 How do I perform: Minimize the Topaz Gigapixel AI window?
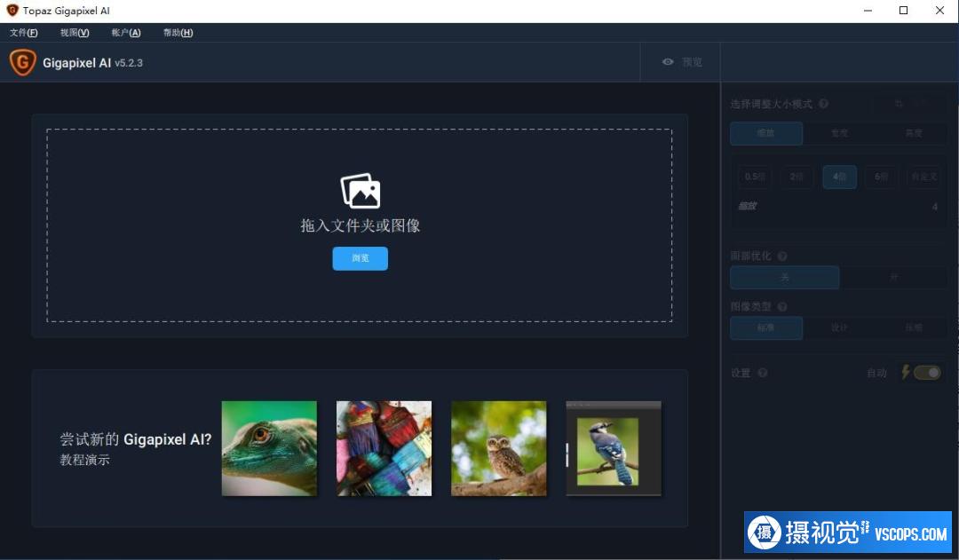click(868, 11)
